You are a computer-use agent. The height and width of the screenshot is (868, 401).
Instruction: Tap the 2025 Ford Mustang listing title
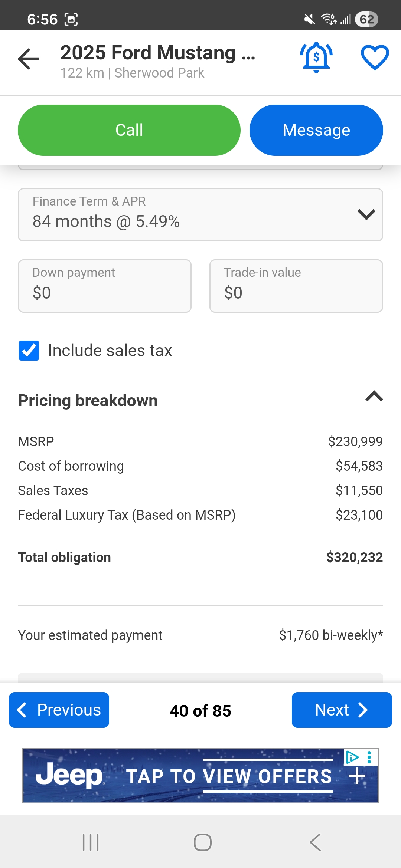pyautogui.click(x=158, y=53)
